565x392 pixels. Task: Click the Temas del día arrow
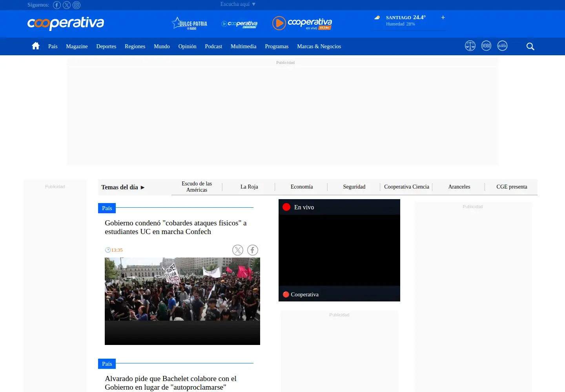142,187
